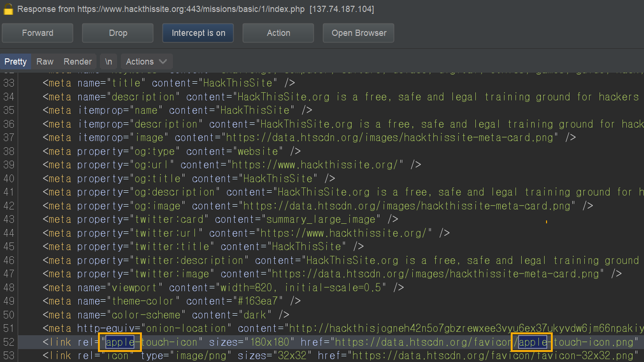The width and height of the screenshot is (644, 362).
Task: Click the og:title property text
Action: (x=132, y=179)
